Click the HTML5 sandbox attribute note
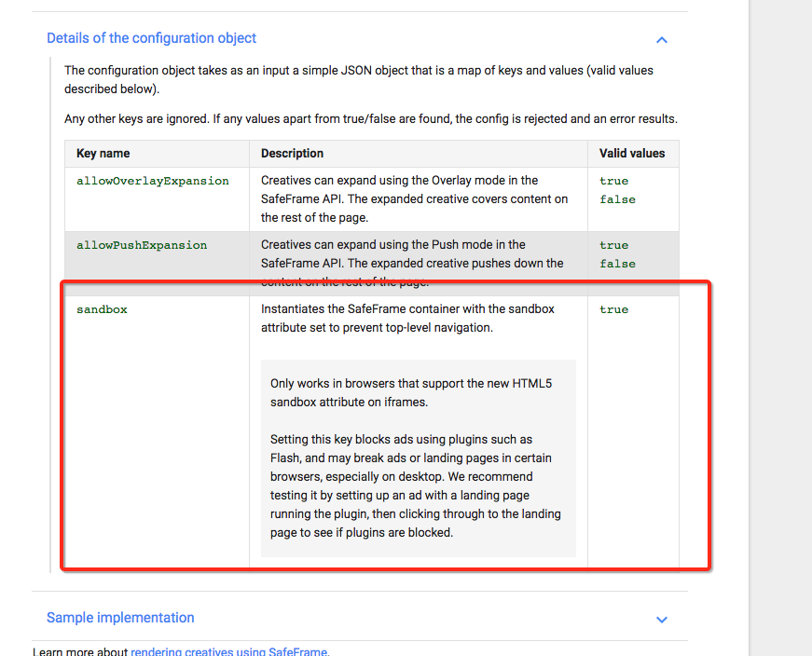The image size is (812, 656). click(411, 392)
